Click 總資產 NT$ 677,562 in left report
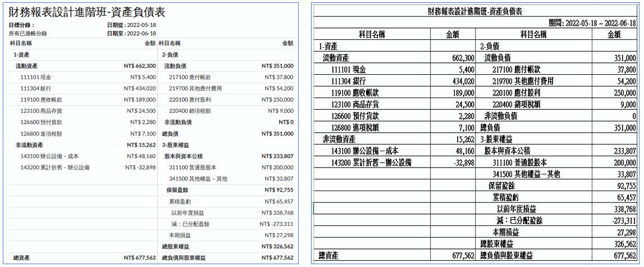Viewport: 644px width, 267px height. [x=140, y=258]
